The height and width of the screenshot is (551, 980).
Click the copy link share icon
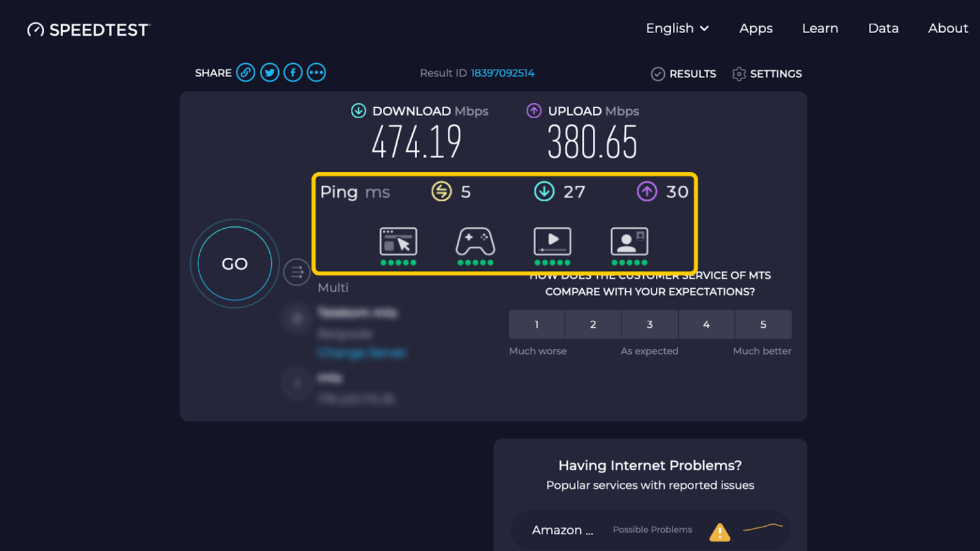pyautogui.click(x=246, y=72)
